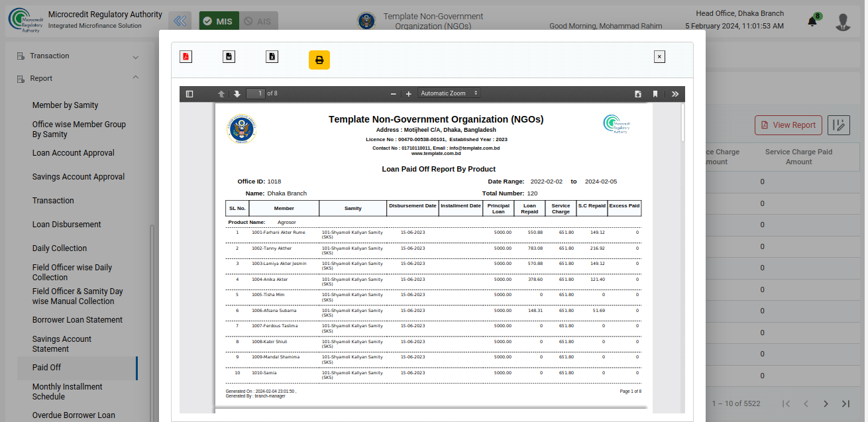Zoom in the PDF document
This screenshot has height=422, width=868.
point(409,94)
